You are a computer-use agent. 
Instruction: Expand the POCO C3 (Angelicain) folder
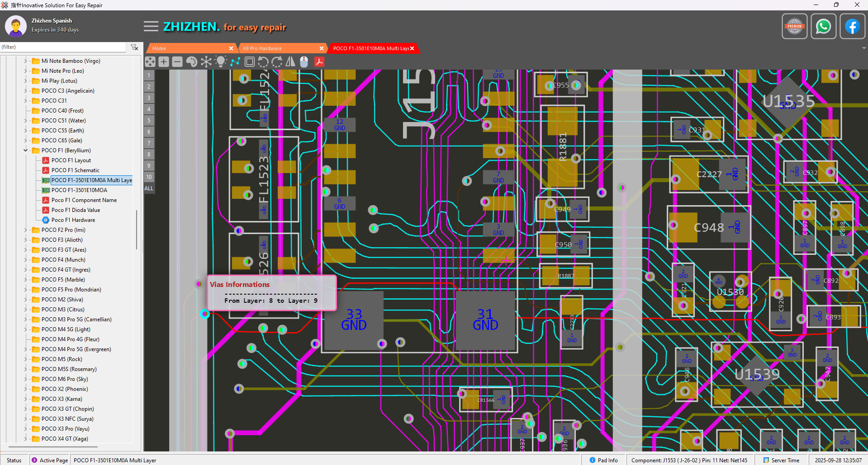coord(25,91)
